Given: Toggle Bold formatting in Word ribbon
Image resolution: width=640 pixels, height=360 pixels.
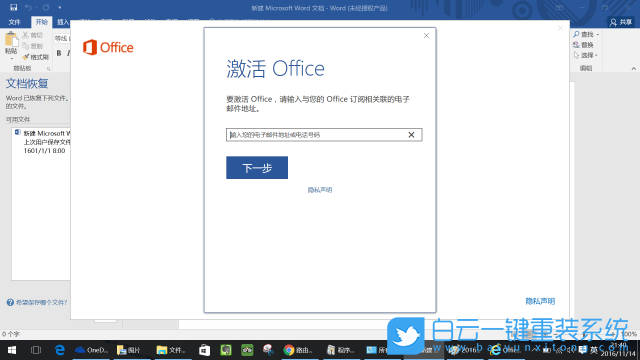Looking at the screenshot, I should pos(59,53).
